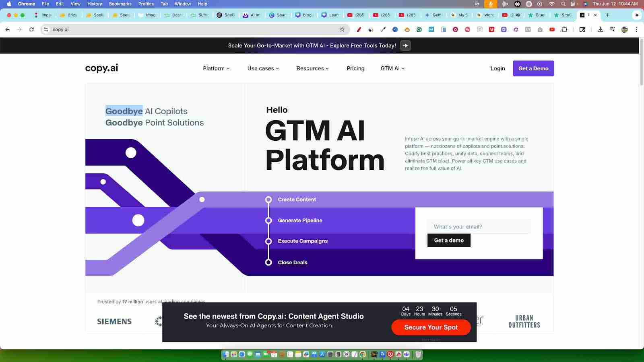The height and width of the screenshot is (362, 644).
Task: Click the red V extension icon
Action: pos(491,29)
